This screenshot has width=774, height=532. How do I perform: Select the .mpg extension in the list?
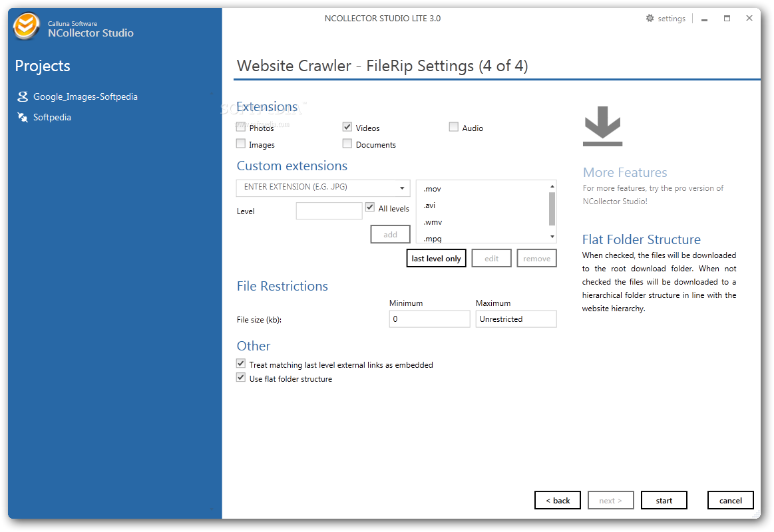point(433,239)
